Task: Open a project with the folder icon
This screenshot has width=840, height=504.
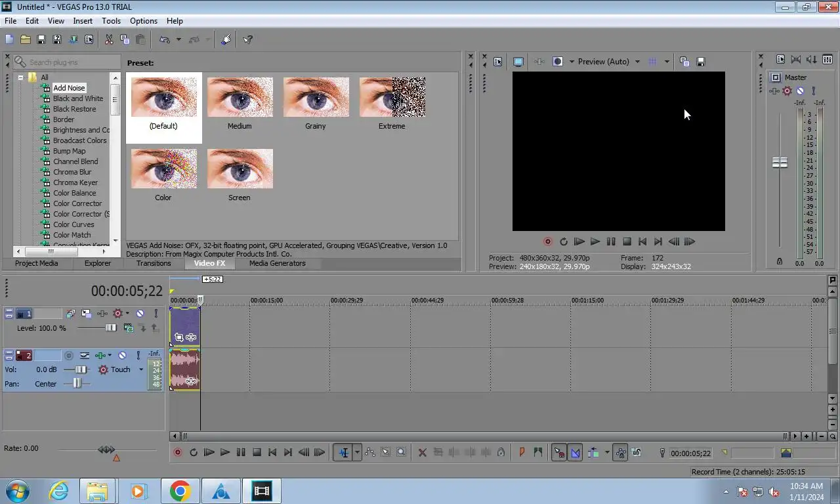Action: [x=26, y=39]
